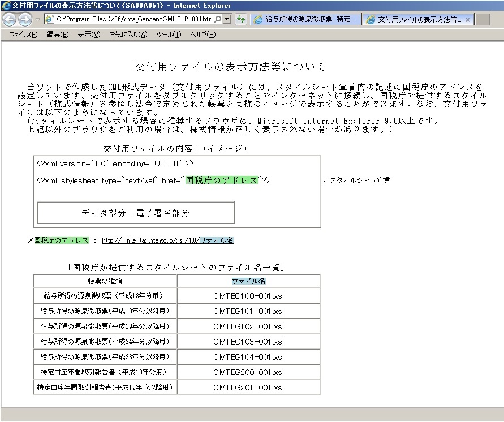Go forward with the Forward arrow button

click(25, 19)
